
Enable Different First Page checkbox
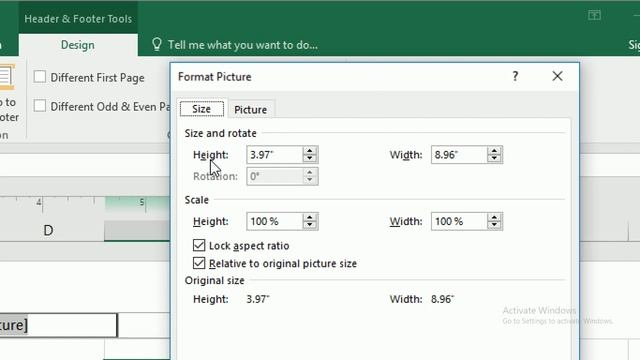click(40, 77)
